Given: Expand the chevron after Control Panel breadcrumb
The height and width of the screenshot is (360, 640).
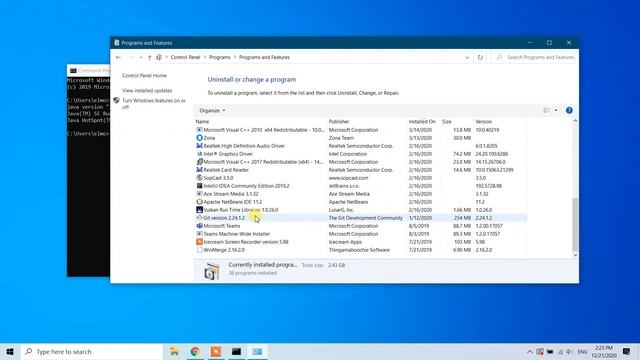Looking at the screenshot, I should [x=205, y=58].
